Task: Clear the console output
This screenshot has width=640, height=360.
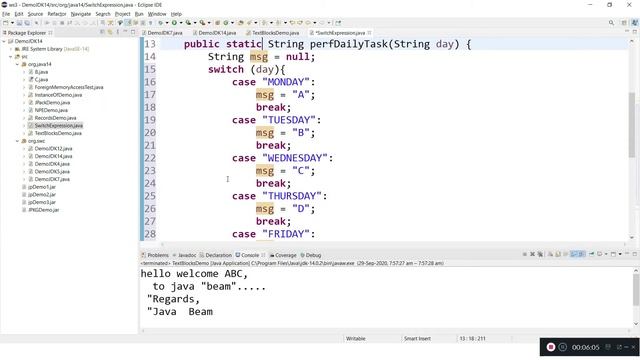Action: [550, 254]
